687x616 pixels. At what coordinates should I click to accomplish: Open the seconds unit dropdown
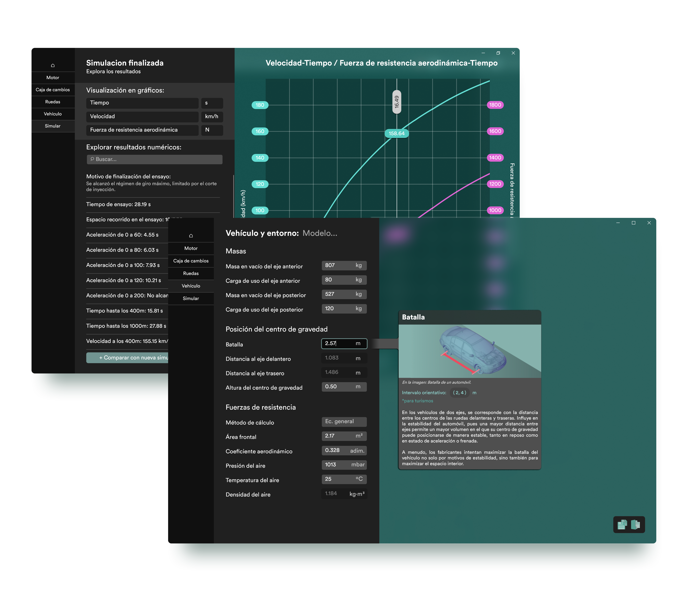(212, 103)
